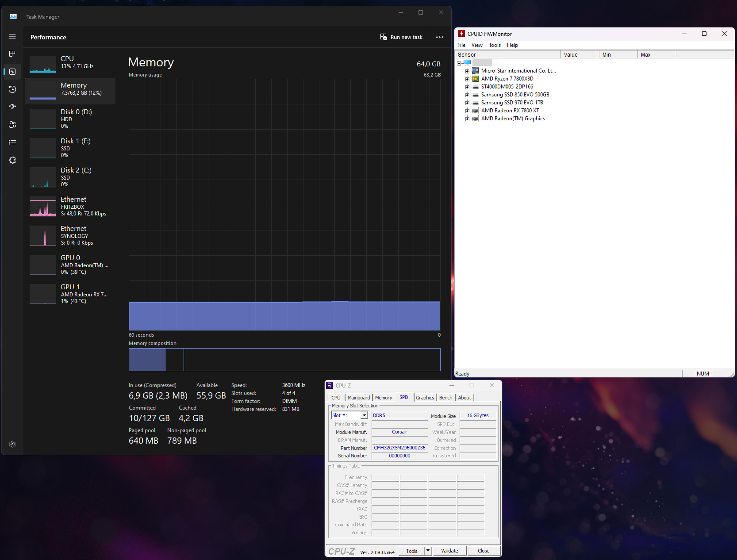Screen dimensions: 737x560
Task: Select the SPD tab in CPU-Z
Action: pyautogui.click(x=404, y=397)
